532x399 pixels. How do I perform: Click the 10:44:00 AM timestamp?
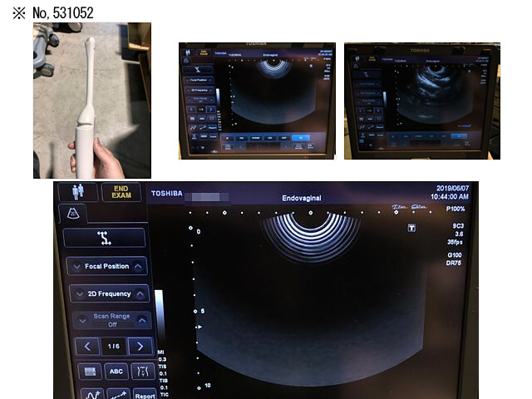click(x=450, y=197)
